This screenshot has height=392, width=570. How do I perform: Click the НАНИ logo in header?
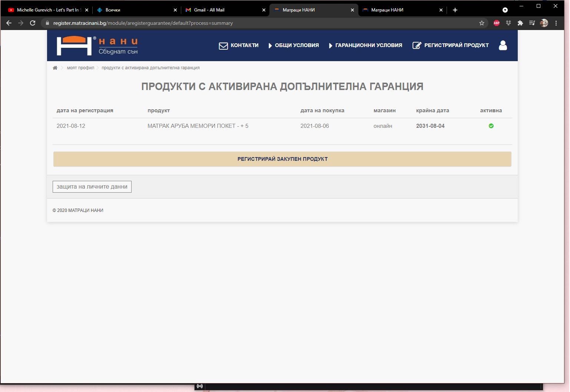97,46
